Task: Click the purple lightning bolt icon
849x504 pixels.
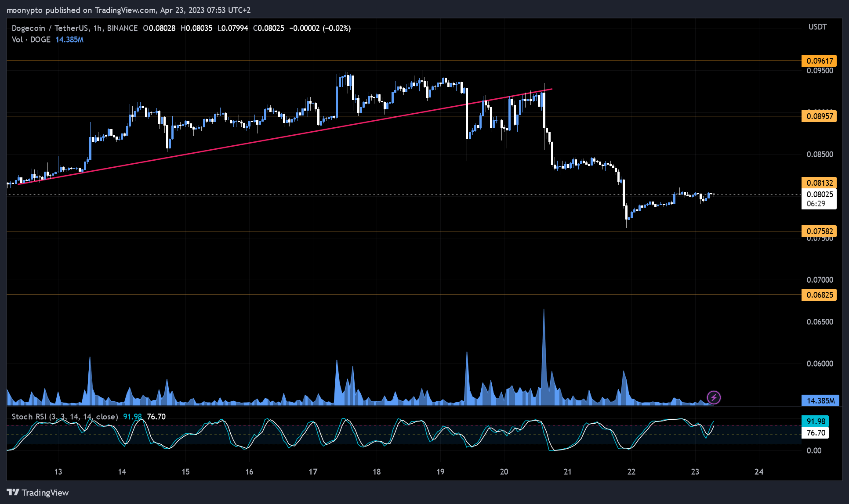Action: (714, 398)
